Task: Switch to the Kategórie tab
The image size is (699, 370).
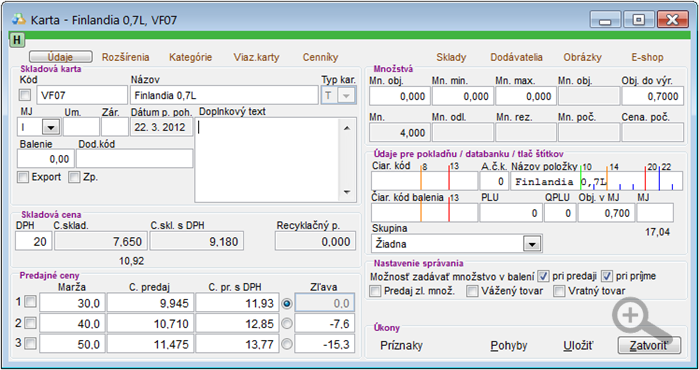Action: (190, 57)
